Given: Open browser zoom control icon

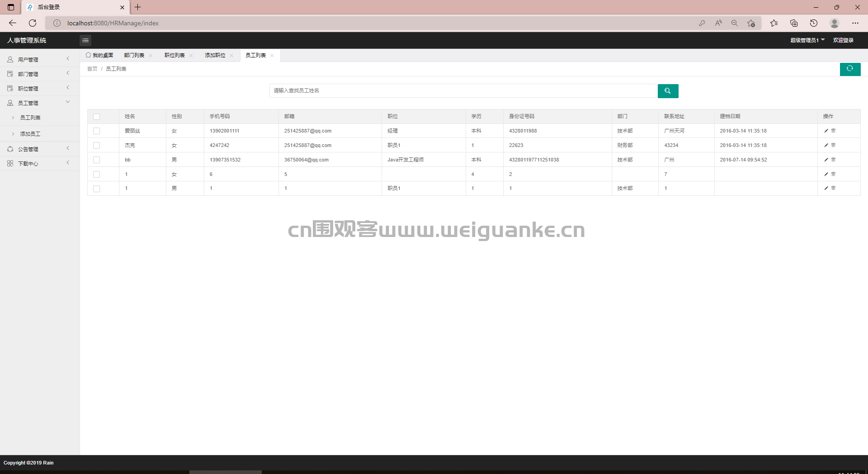Looking at the screenshot, I should pos(735,23).
